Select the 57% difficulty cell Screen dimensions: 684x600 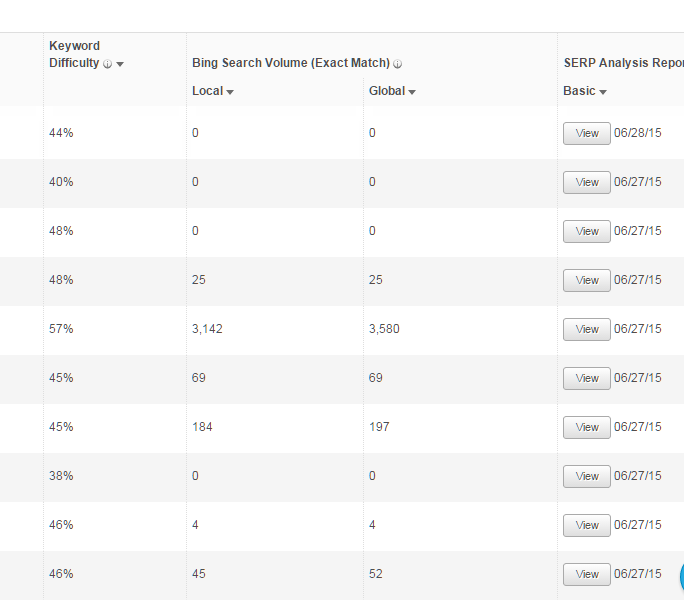tap(61, 329)
